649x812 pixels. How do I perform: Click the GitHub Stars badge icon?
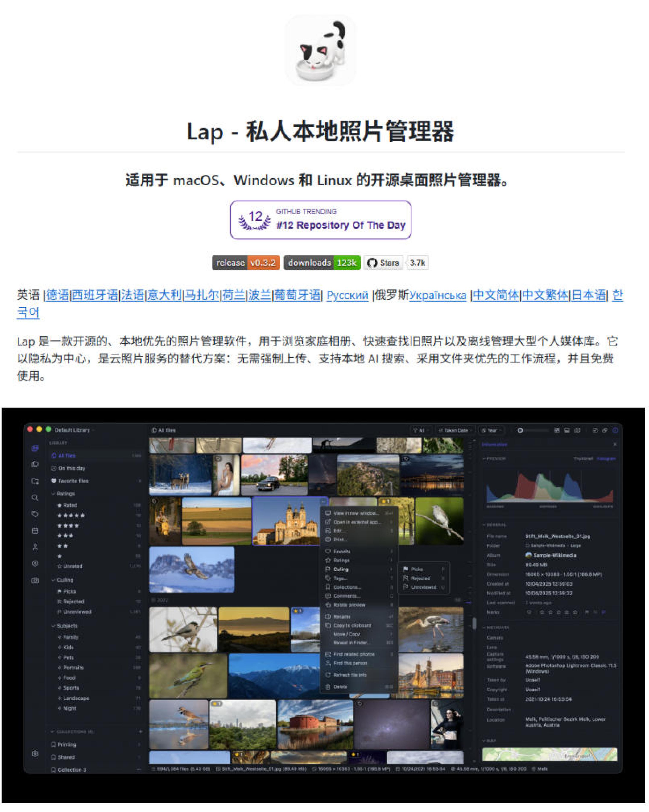point(372,263)
